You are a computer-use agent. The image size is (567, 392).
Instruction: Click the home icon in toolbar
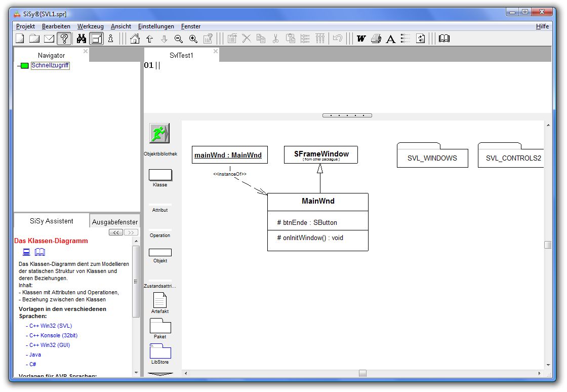[135, 38]
